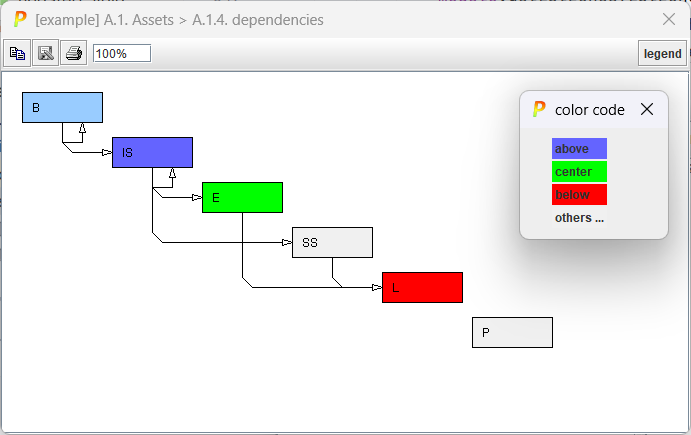This screenshot has height=435, width=691.
Task: Click the 'below' red color swatch
Action: click(579, 194)
